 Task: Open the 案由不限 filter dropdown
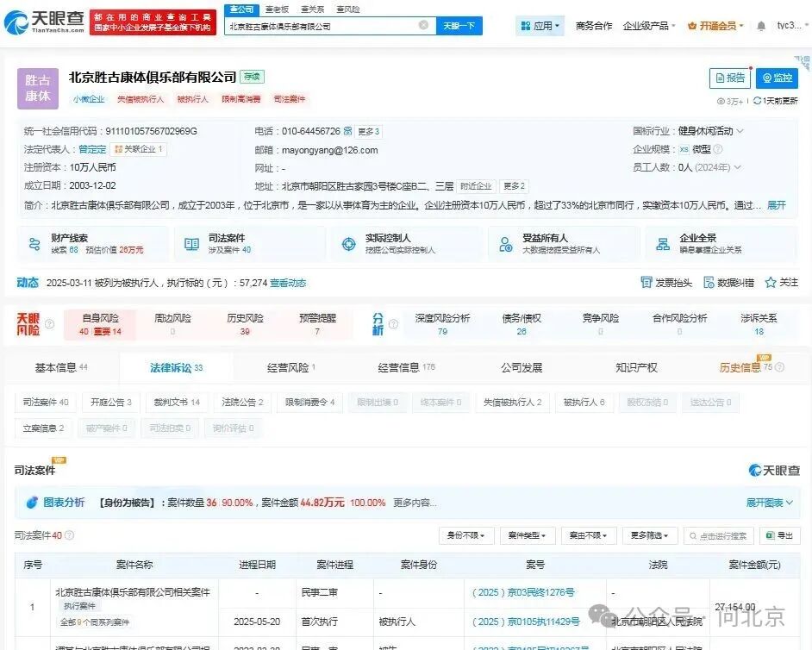click(588, 535)
